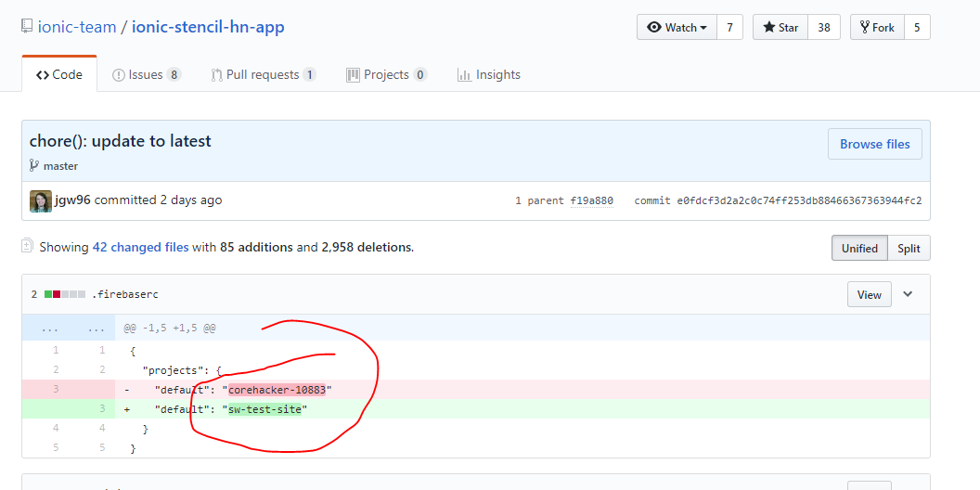Click the stargazers count 38

(x=824, y=28)
